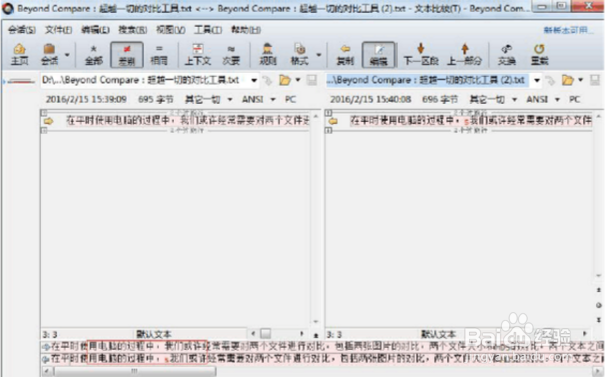
Task: Click the bottom detail horizontal scrollbar
Action: 135,371
